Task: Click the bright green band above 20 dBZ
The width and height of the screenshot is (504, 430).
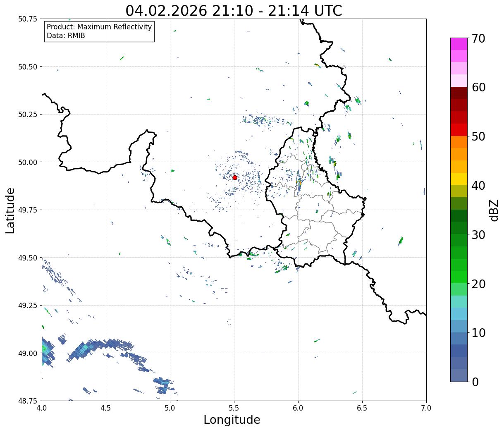Action: click(459, 277)
